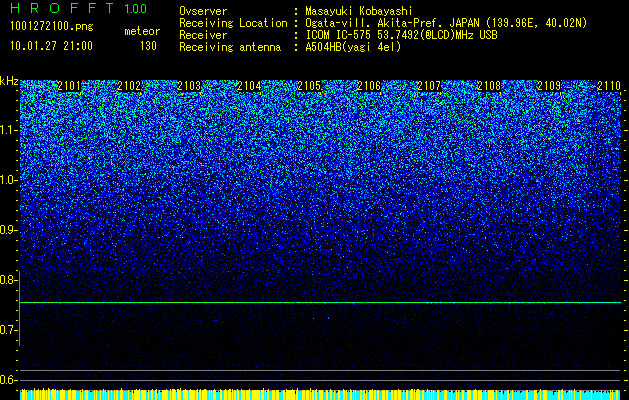The image size is (629, 400).
Task: Click the A504HB(yagi 4el) antenna text
Action: coord(353,47)
